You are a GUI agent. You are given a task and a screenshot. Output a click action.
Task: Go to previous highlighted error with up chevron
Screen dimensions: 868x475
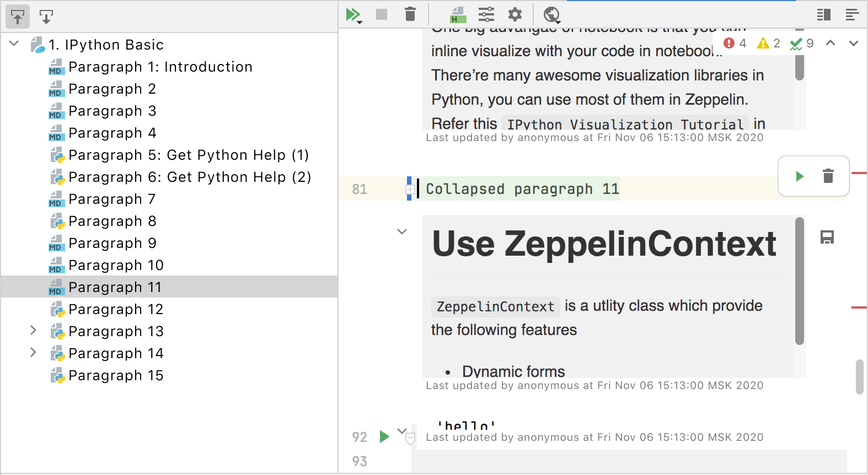pyautogui.click(x=831, y=43)
